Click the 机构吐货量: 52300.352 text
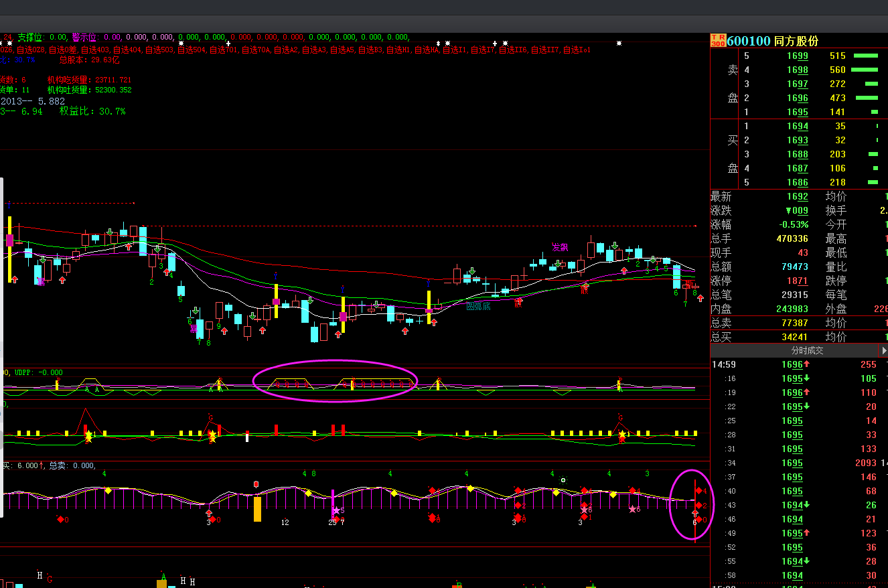 89,90
